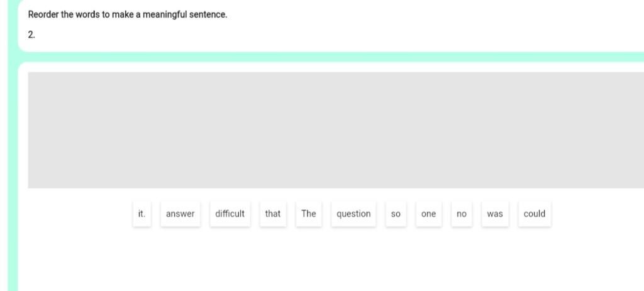644x291 pixels.
Task: Choose the 'no' word tile
Action: (x=462, y=214)
